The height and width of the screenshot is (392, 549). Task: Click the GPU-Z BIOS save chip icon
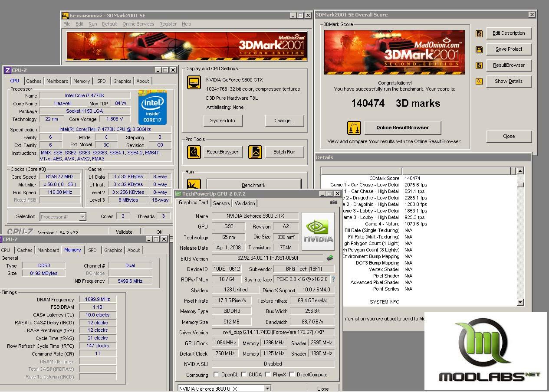point(330,258)
